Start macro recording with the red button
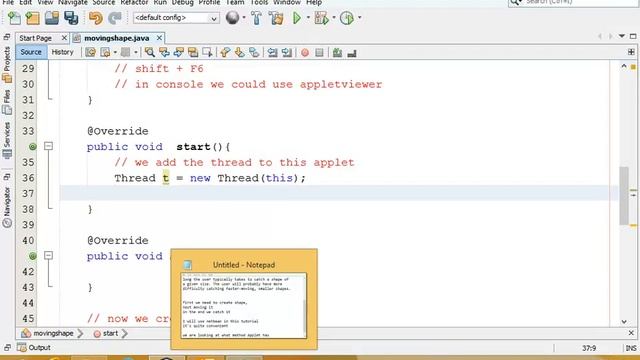This screenshot has height=360, width=640. (x=305, y=53)
